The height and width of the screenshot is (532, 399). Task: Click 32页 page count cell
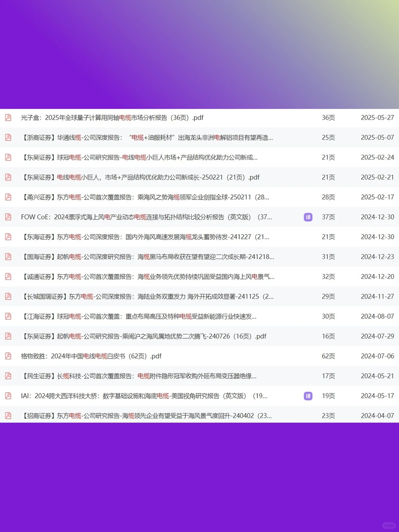tap(328, 277)
